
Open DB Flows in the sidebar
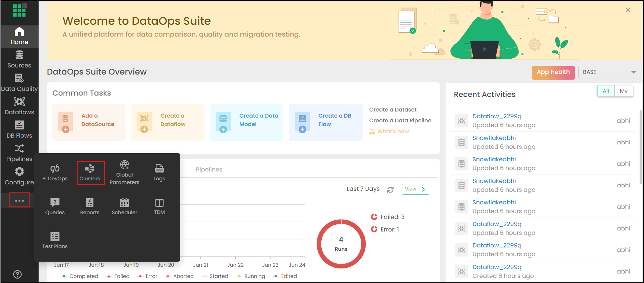[x=19, y=130]
